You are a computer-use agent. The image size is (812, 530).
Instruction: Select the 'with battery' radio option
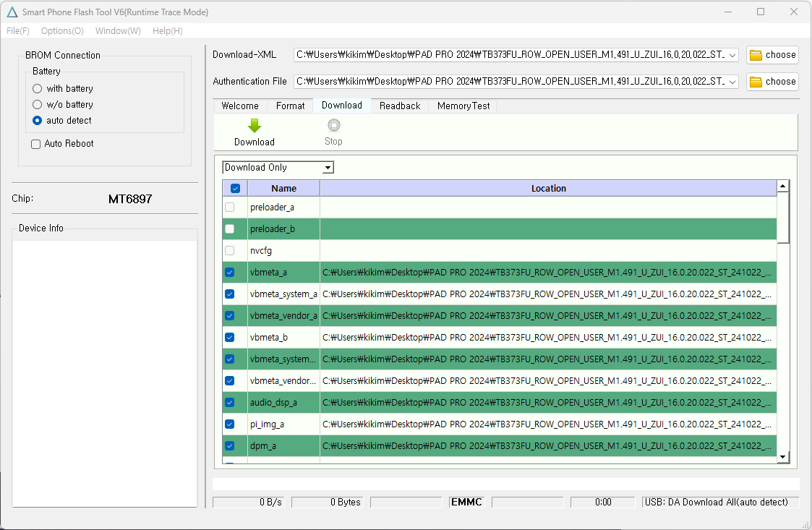(38, 89)
